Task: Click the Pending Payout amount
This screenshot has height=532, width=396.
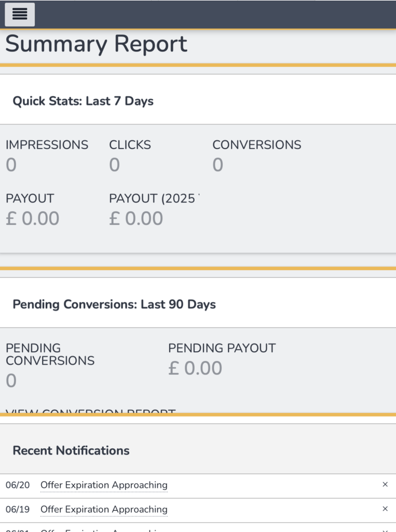Action: [195, 368]
